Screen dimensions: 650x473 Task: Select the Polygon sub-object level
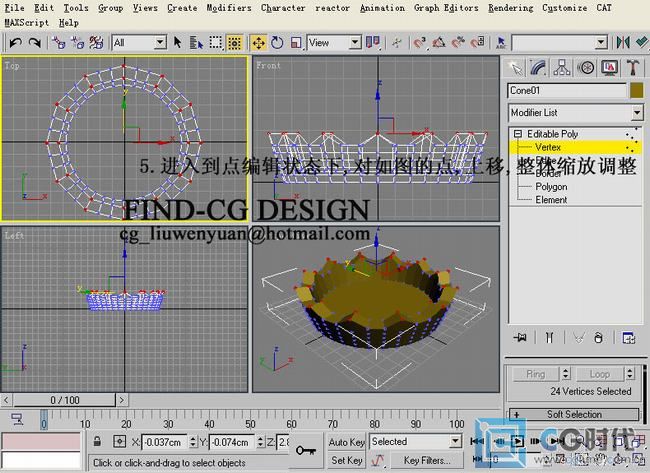551,187
